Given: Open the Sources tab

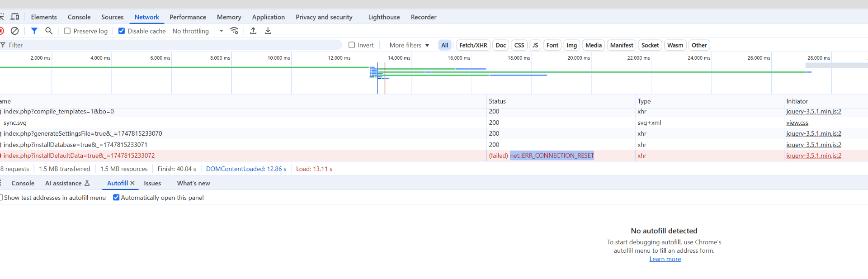Looking at the screenshot, I should point(113,17).
